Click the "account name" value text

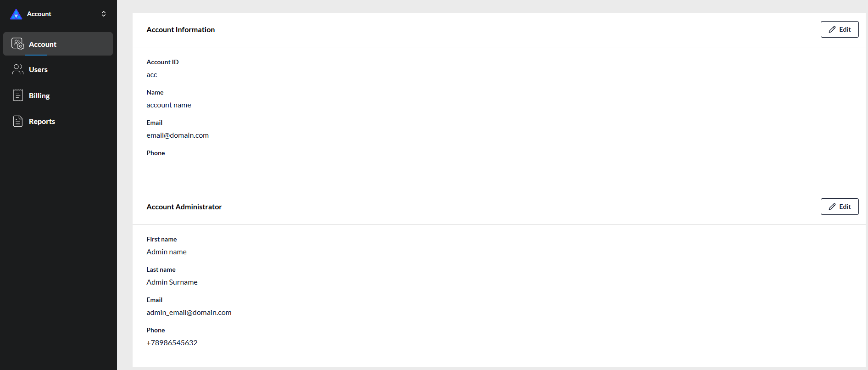pos(169,105)
